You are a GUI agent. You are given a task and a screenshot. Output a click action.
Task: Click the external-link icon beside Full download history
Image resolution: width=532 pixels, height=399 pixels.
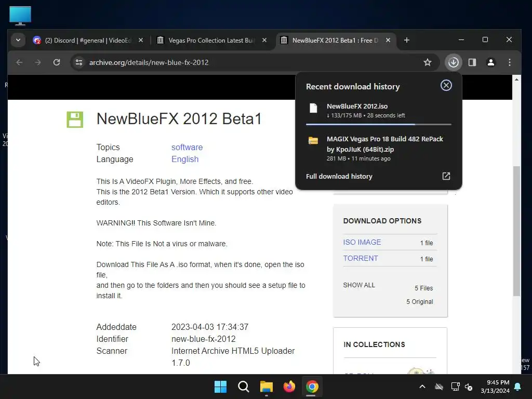point(446,176)
